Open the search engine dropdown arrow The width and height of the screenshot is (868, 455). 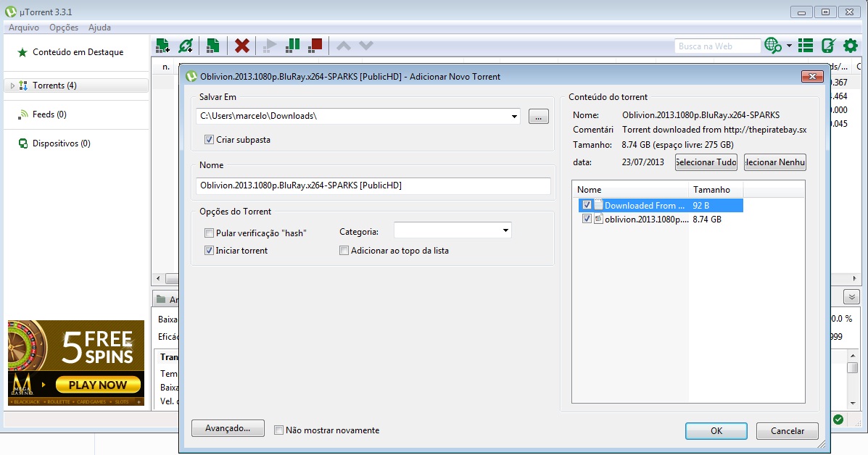click(789, 46)
